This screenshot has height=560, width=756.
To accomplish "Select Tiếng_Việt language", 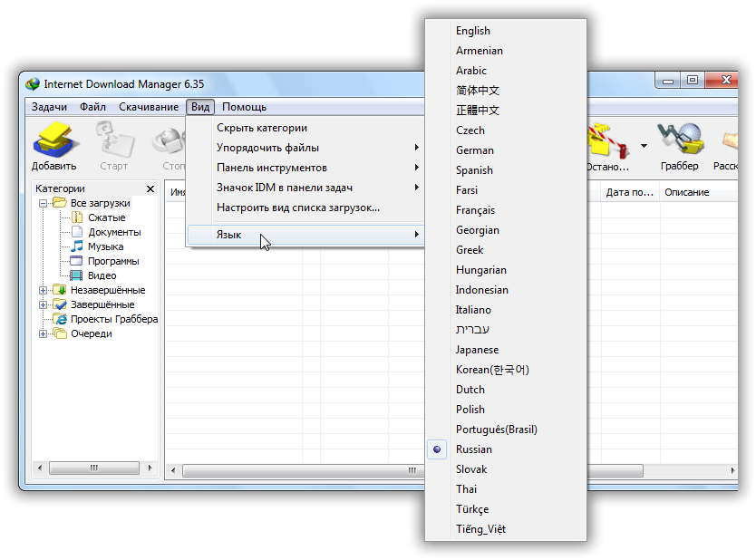I will tap(506, 529).
